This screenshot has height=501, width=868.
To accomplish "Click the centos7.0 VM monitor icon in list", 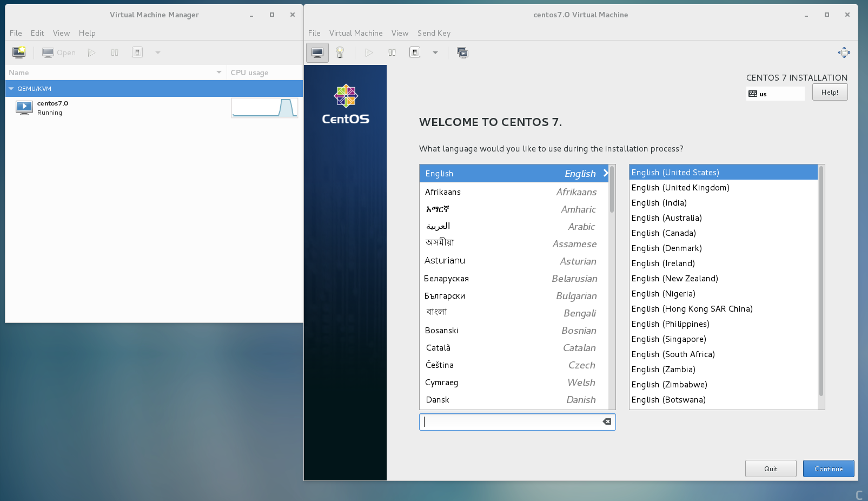I will coord(24,108).
